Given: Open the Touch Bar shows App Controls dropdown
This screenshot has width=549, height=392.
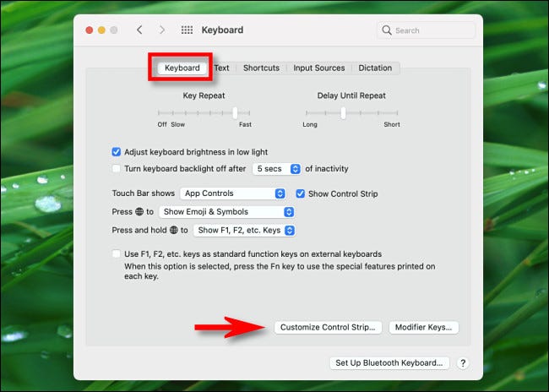Looking at the screenshot, I should [233, 193].
